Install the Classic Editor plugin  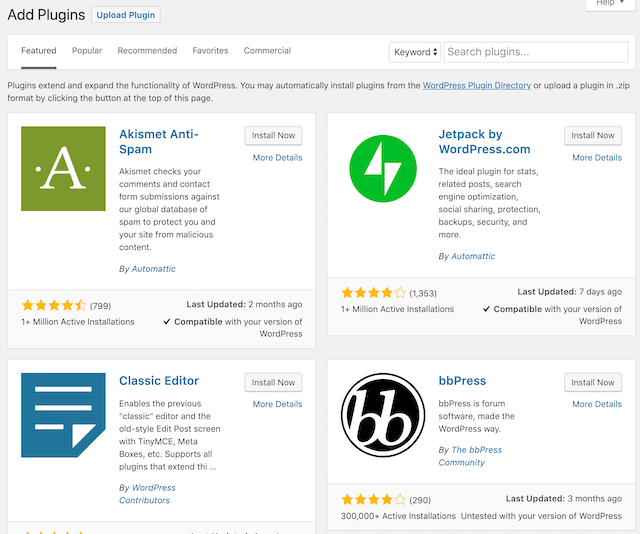[x=273, y=383]
